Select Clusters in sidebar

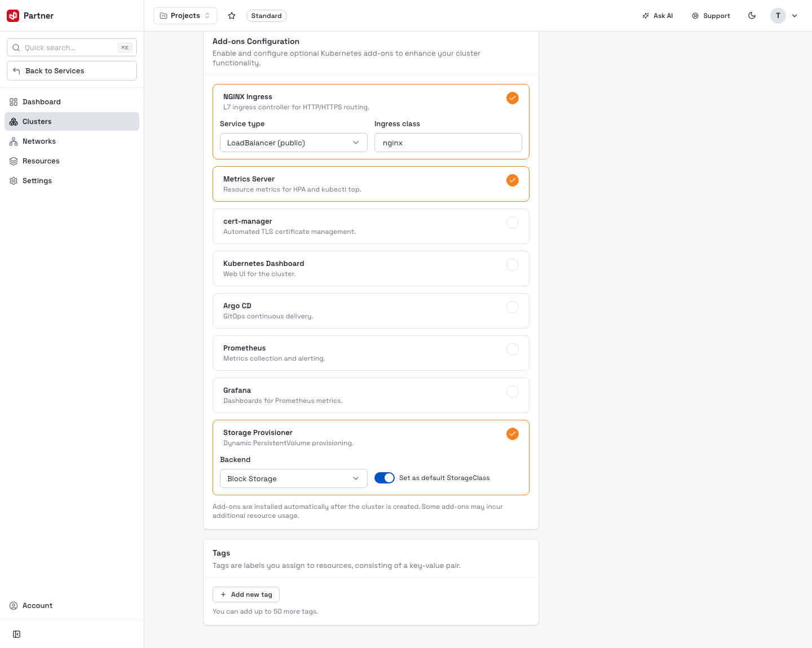pos(72,122)
